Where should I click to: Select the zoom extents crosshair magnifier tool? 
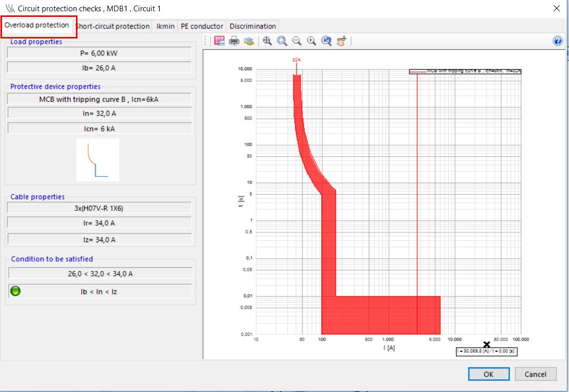pyautogui.click(x=267, y=42)
